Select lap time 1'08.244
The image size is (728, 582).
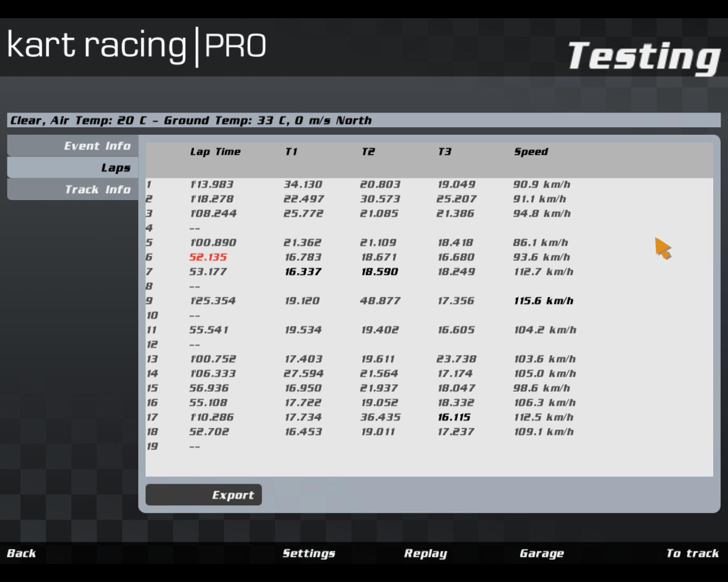(x=213, y=214)
